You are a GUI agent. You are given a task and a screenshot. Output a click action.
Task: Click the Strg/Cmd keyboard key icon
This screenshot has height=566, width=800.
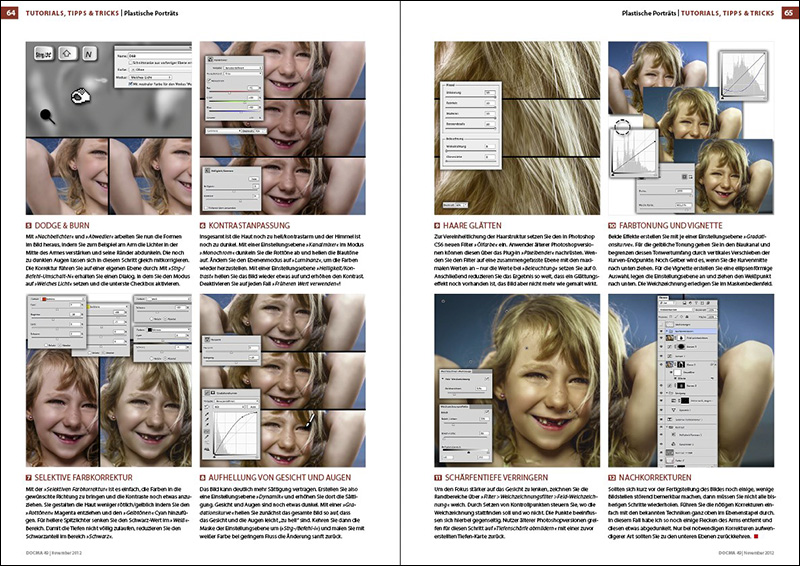[44, 54]
